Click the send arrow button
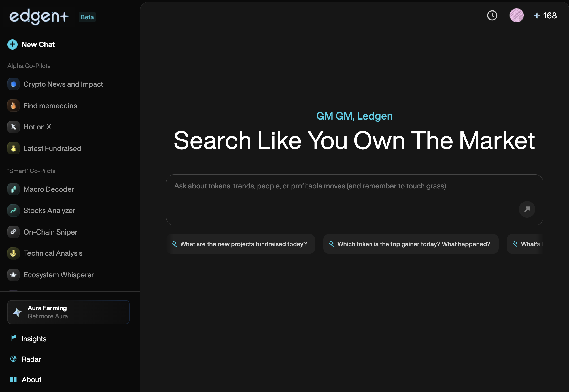The image size is (569, 392). (527, 209)
